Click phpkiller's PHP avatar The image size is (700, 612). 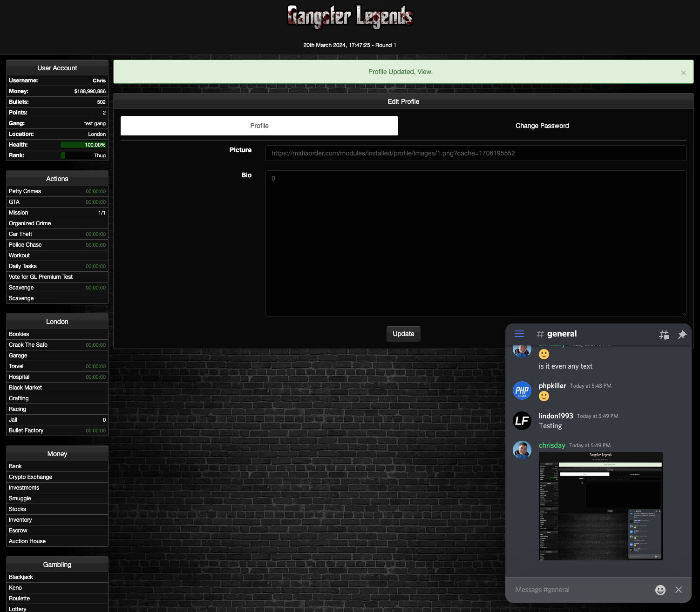pos(522,390)
